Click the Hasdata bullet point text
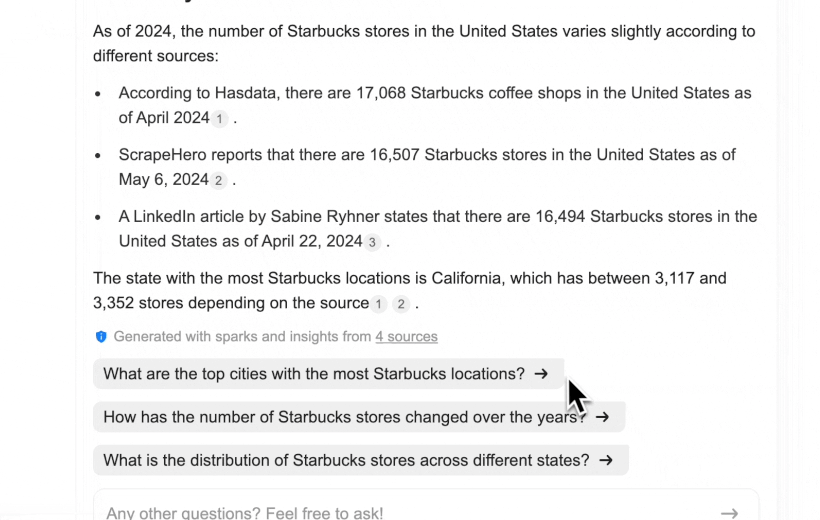This screenshot has height=520, width=820. (434, 94)
